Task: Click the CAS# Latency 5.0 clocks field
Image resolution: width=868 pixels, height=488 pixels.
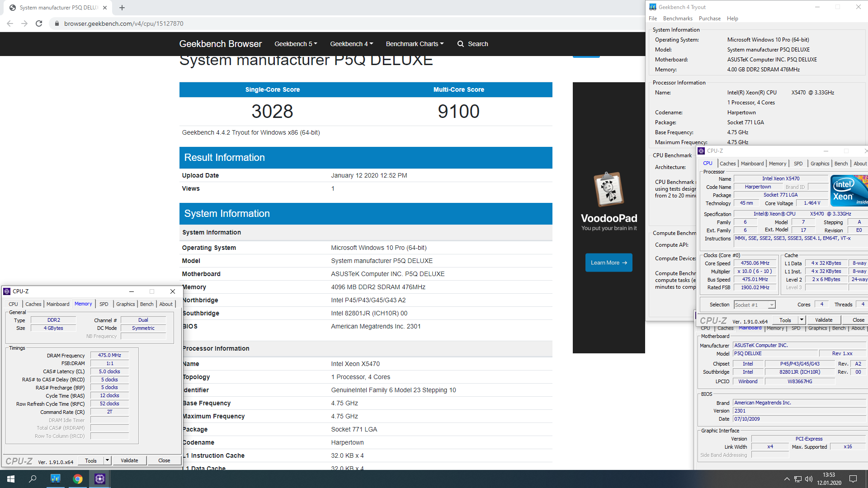Action: [109, 371]
